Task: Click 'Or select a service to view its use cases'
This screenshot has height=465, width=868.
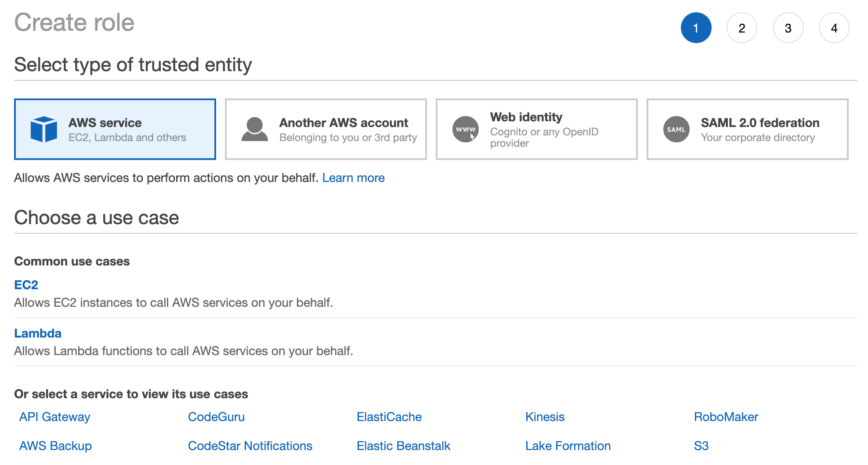Action: tap(131, 394)
